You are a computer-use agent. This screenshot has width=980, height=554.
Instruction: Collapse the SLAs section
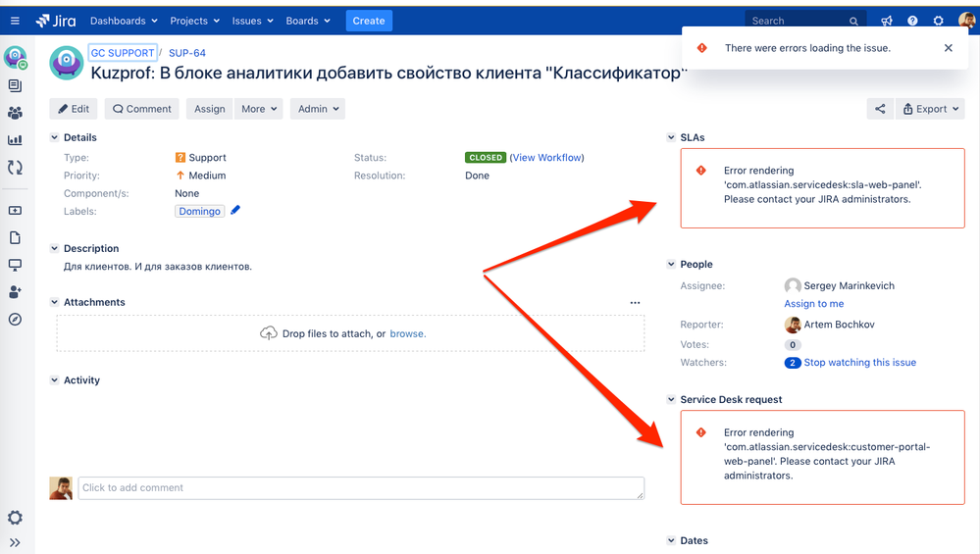click(x=671, y=137)
